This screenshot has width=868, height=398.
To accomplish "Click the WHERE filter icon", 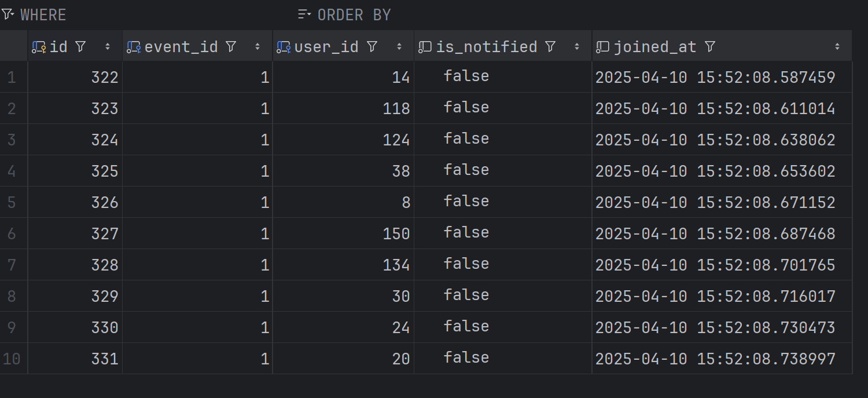I will pos(8,14).
